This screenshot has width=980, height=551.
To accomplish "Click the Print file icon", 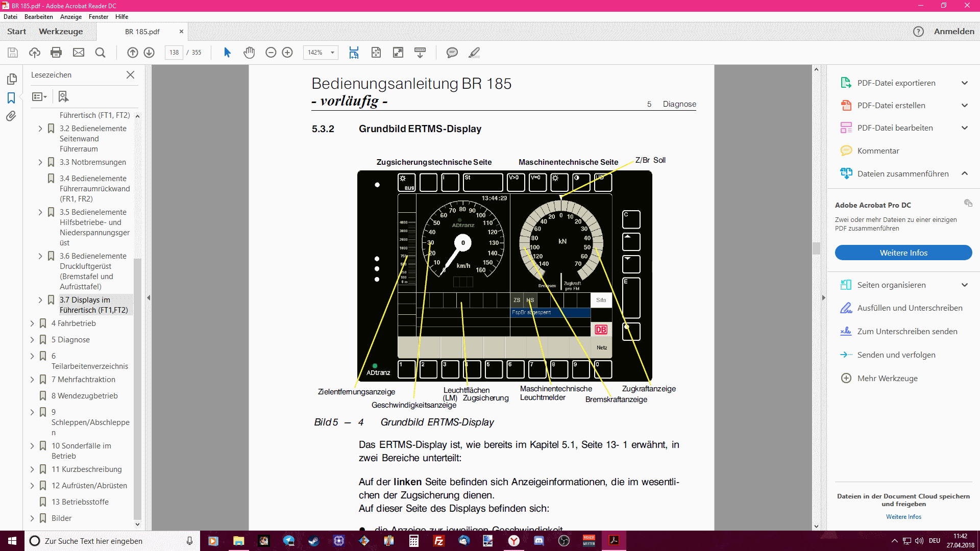I will coord(56,53).
